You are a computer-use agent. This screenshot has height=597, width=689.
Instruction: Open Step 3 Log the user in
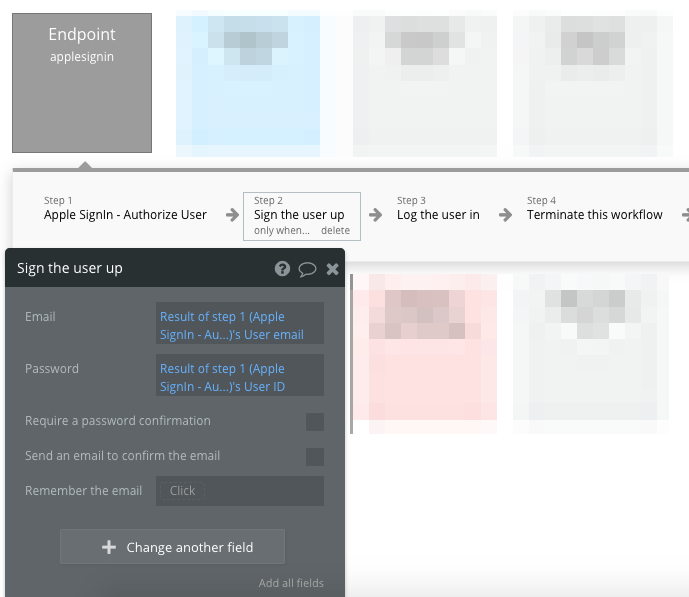[438, 209]
